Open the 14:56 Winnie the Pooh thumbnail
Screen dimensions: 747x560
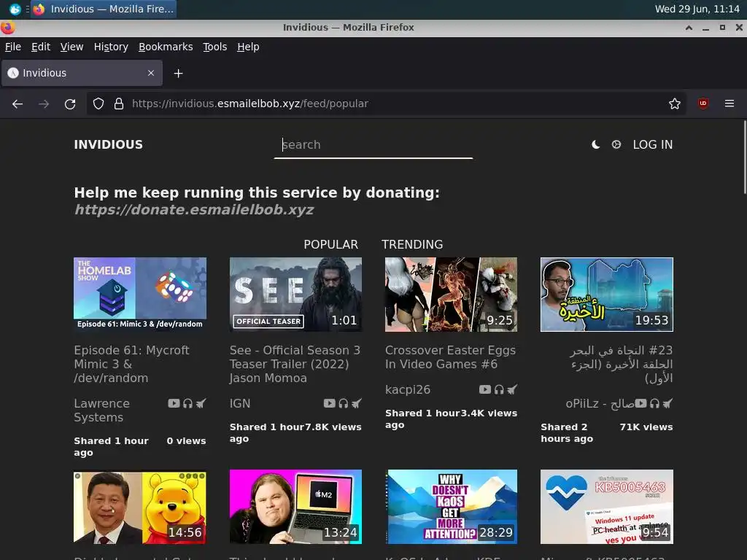(140, 507)
